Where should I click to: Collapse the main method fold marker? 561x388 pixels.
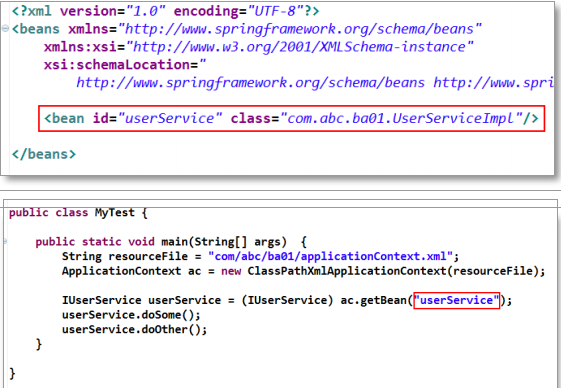[5, 242]
